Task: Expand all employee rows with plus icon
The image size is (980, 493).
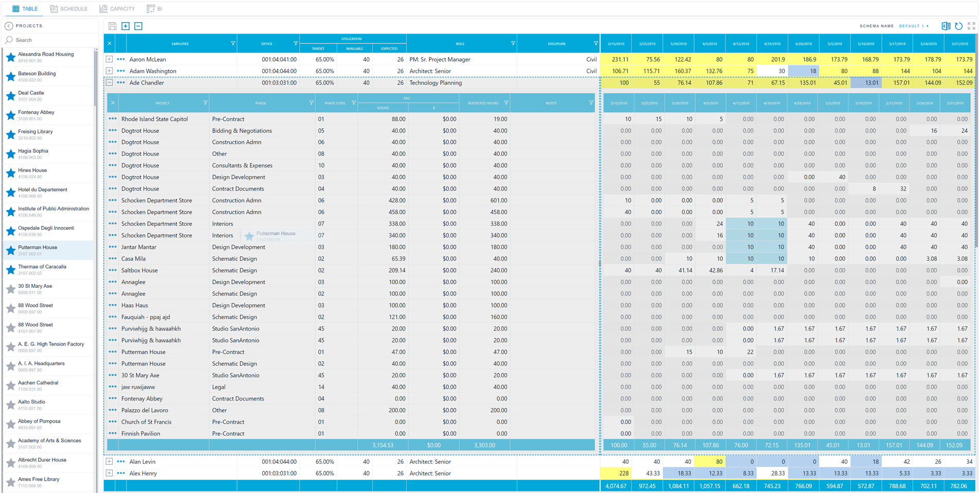Action: click(x=125, y=26)
